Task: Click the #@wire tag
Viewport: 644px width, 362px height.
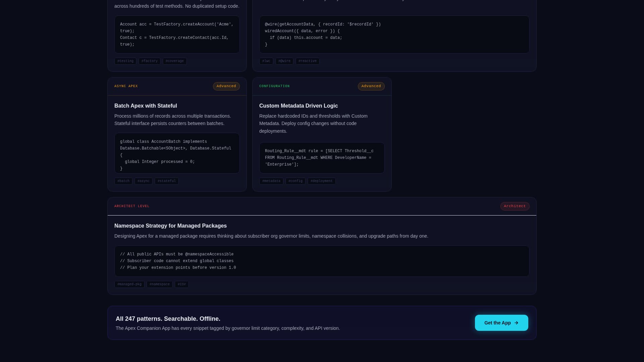Action: (284, 61)
